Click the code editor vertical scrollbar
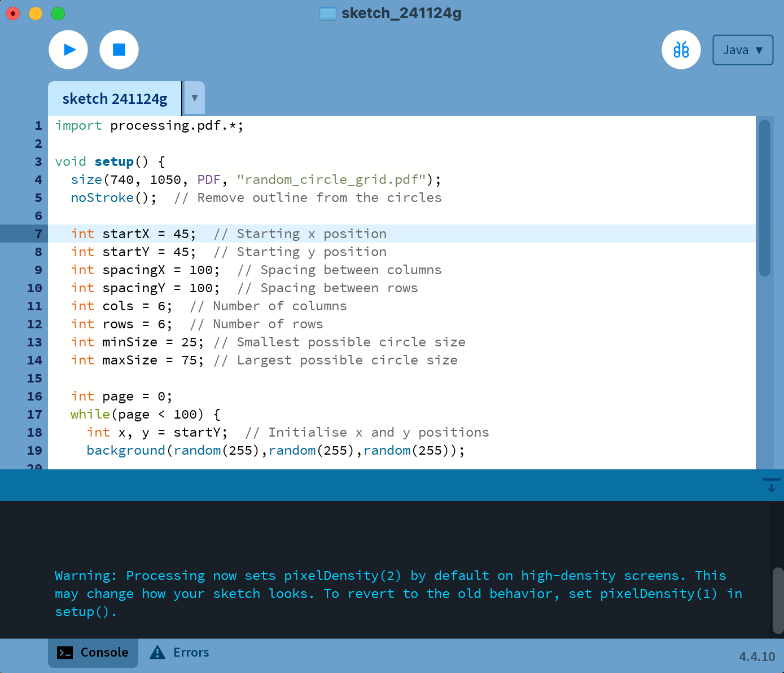 (765, 197)
